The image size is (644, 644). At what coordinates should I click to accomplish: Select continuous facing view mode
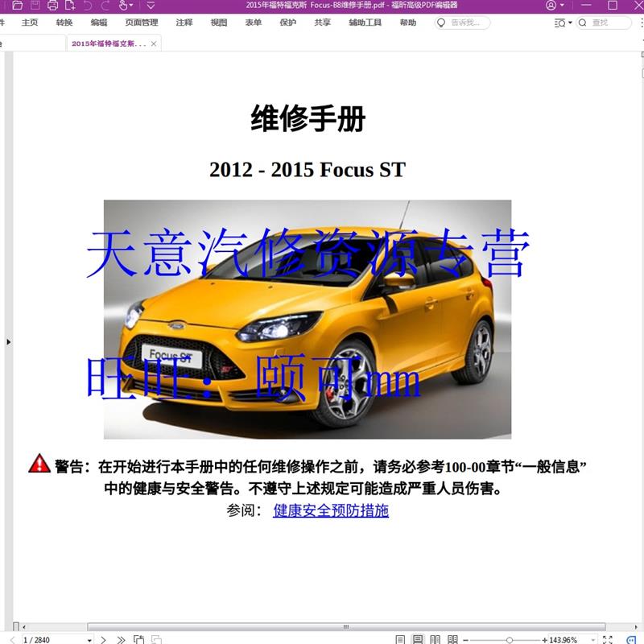(x=452, y=639)
